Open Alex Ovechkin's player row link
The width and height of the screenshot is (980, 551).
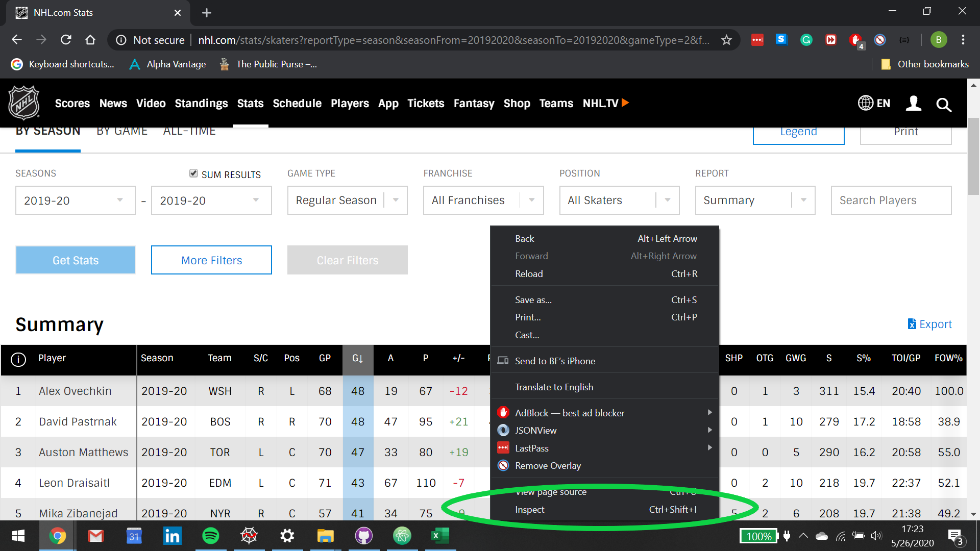point(75,391)
